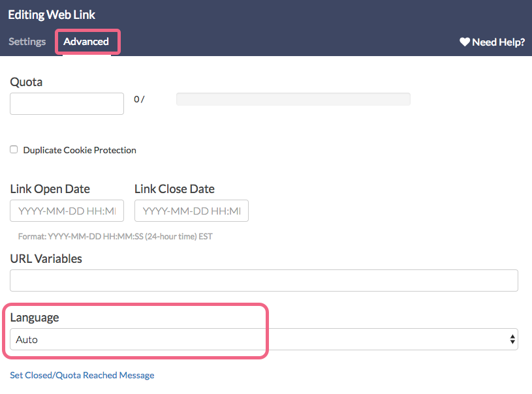Viewport: 532px width, 394px height.
Task: Click the date format hint text
Action: tap(116, 236)
